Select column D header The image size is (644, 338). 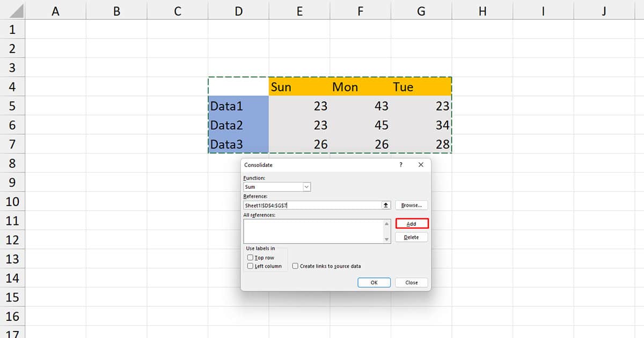(x=238, y=11)
